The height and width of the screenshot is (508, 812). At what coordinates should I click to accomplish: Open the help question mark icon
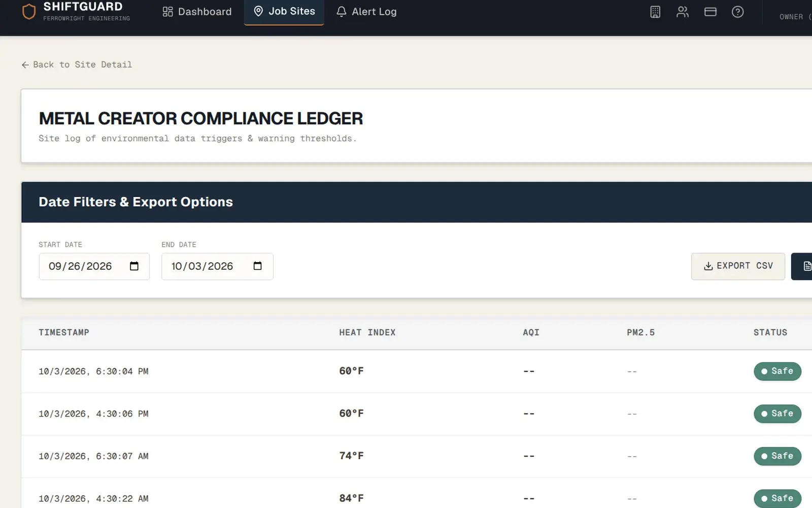point(738,12)
